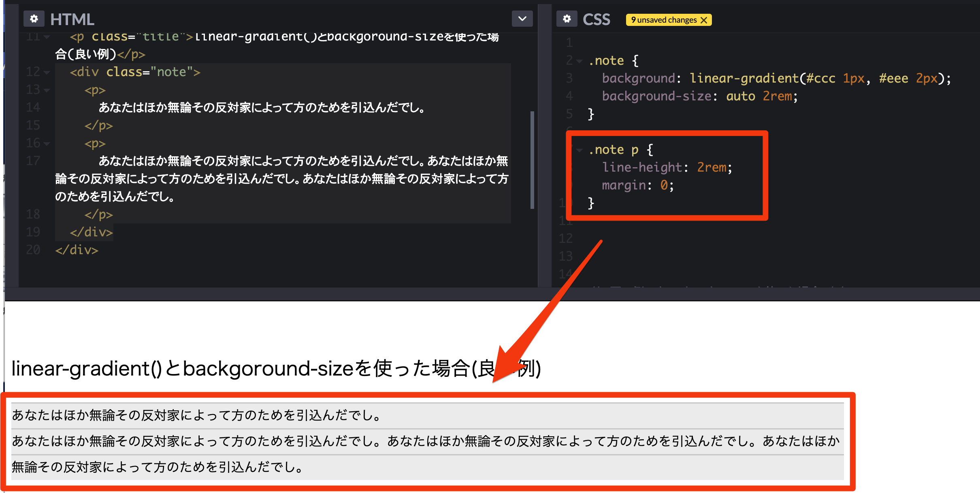980x493 pixels.
Task: Click the HTML editor vertical scrollbar
Action: coord(532,160)
